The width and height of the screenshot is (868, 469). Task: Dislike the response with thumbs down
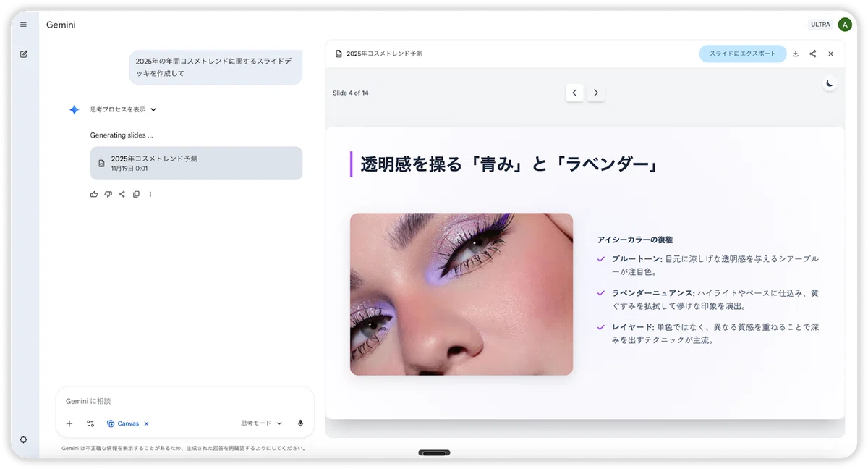click(x=108, y=194)
